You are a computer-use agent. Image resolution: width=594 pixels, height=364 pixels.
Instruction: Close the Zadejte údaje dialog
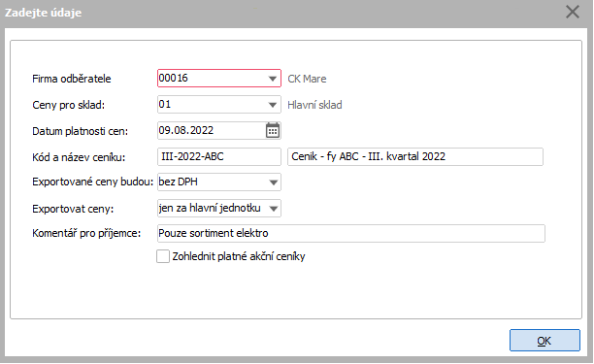pyautogui.click(x=573, y=12)
